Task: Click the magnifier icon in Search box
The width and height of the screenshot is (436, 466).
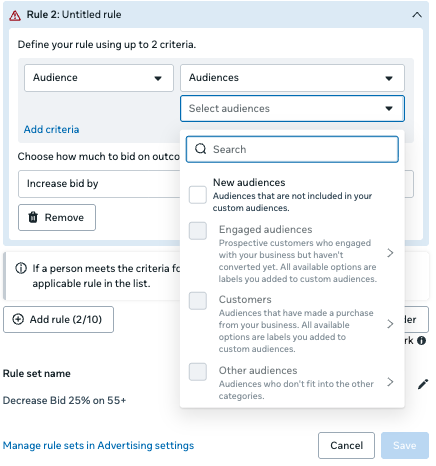Action: click(200, 149)
